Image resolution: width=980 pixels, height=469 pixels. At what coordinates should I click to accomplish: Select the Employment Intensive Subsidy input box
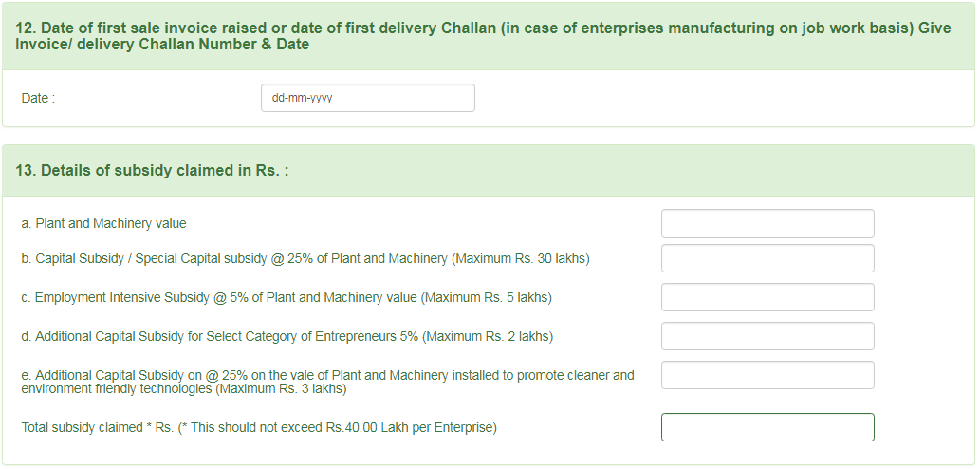[767, 297]
